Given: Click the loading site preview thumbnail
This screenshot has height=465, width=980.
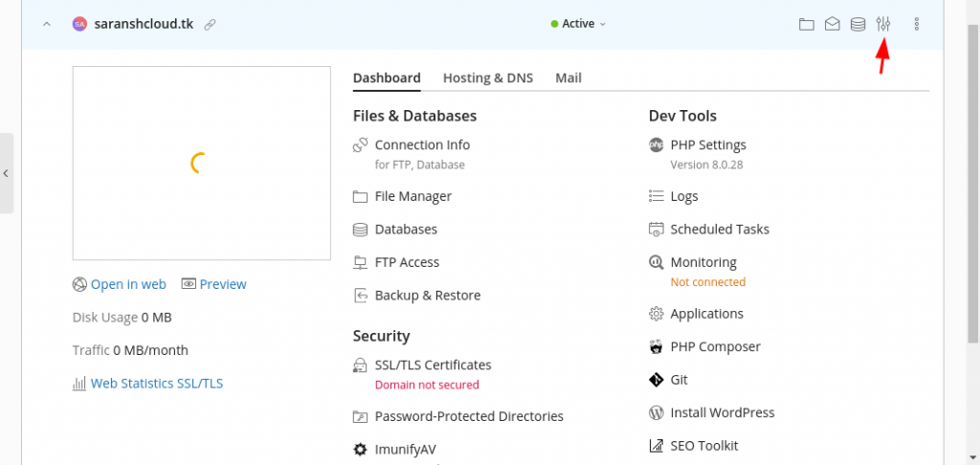Looking at the screenshot, I should point(201,163).
